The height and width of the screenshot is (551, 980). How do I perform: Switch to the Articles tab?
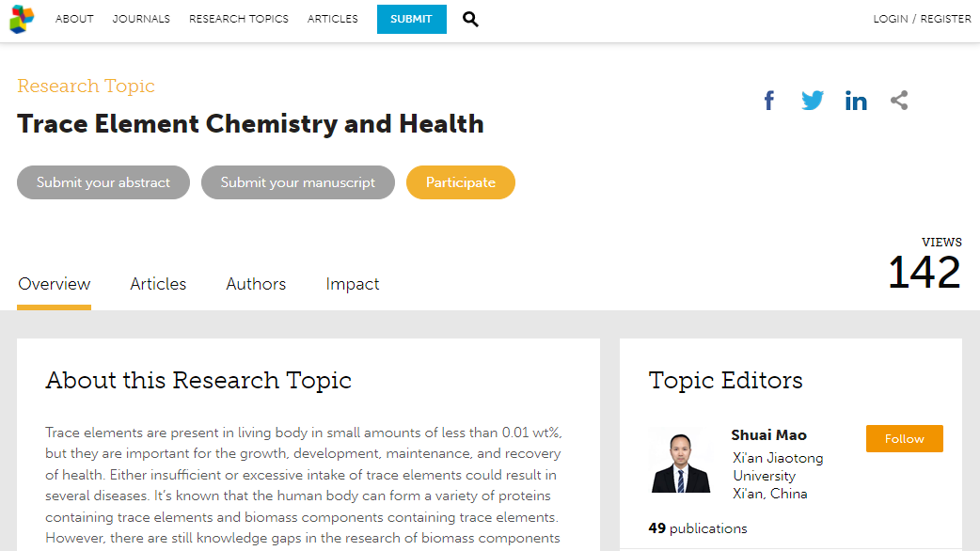click(158, 284)
